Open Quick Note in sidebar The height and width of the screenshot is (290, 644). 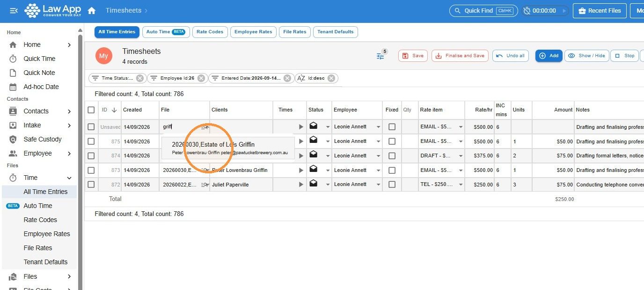pyautogui.click(x=39, y=73)
